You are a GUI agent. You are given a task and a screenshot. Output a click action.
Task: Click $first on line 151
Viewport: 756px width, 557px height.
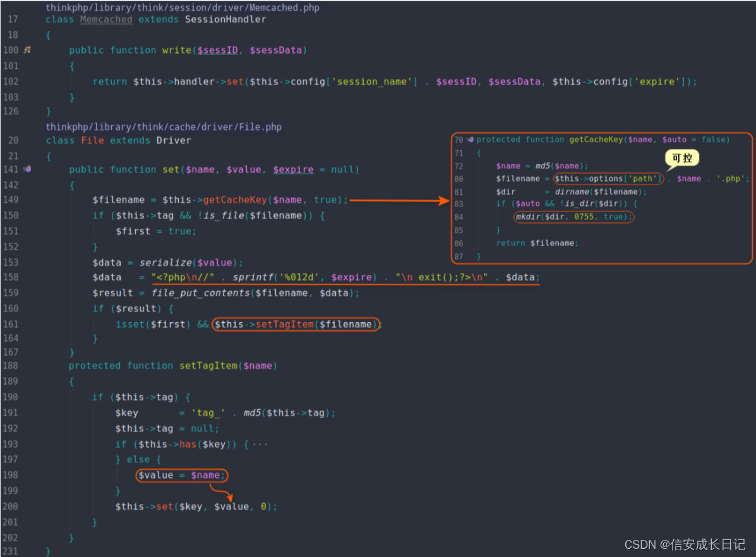click(x=133, y=232)
